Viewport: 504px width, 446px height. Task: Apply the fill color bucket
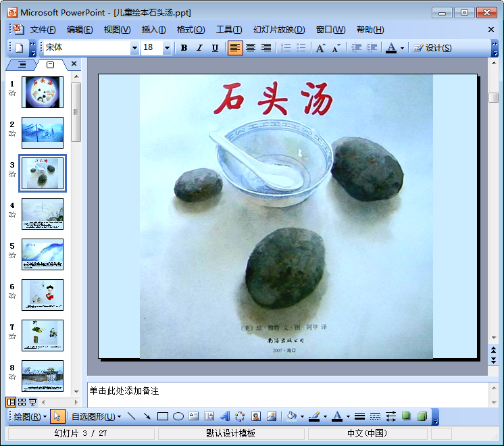(292, 416)
